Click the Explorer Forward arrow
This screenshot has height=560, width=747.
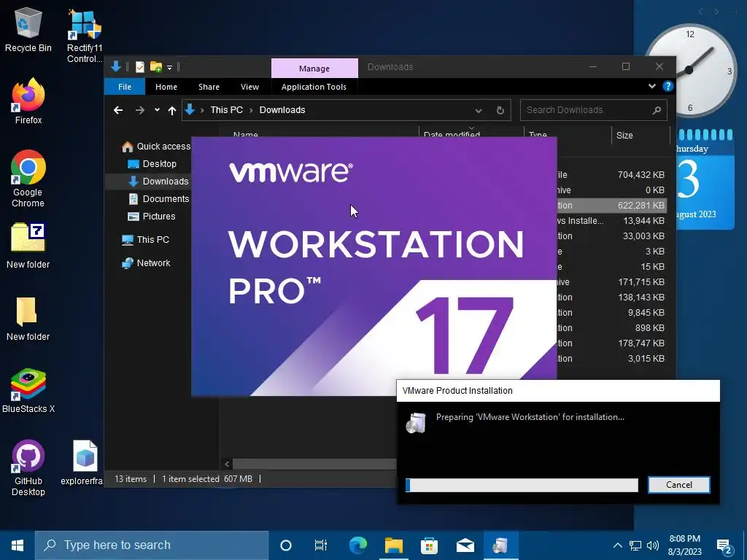[x=139, y=110]
